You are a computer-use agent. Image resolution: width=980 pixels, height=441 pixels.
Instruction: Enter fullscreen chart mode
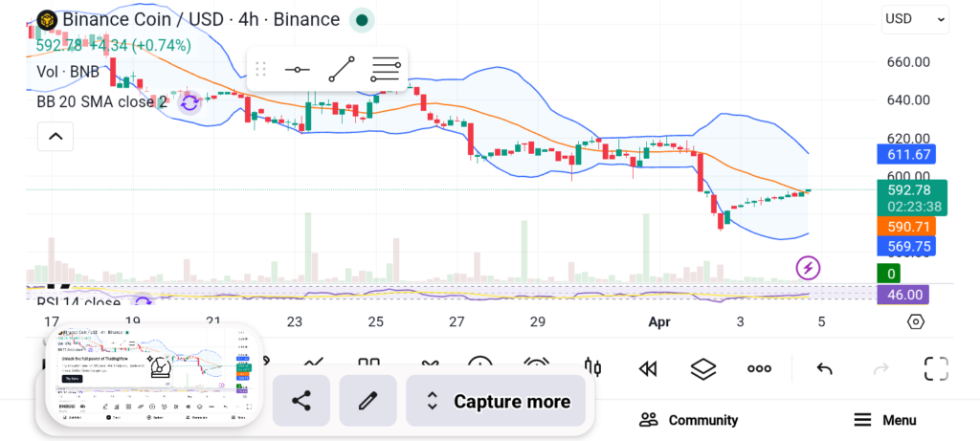tap(936, 368)
